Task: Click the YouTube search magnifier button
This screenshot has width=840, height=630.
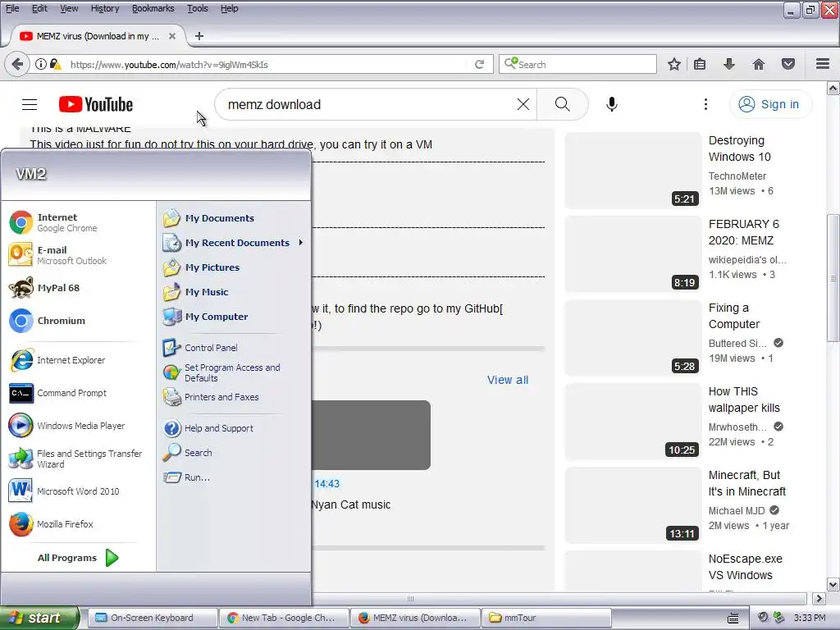Action: [x=563, y=104]
